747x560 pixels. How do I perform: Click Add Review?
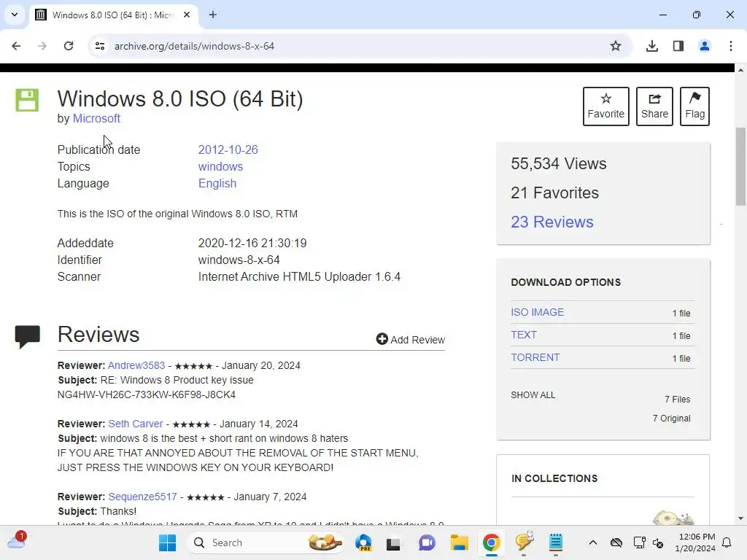pos(410,340)
